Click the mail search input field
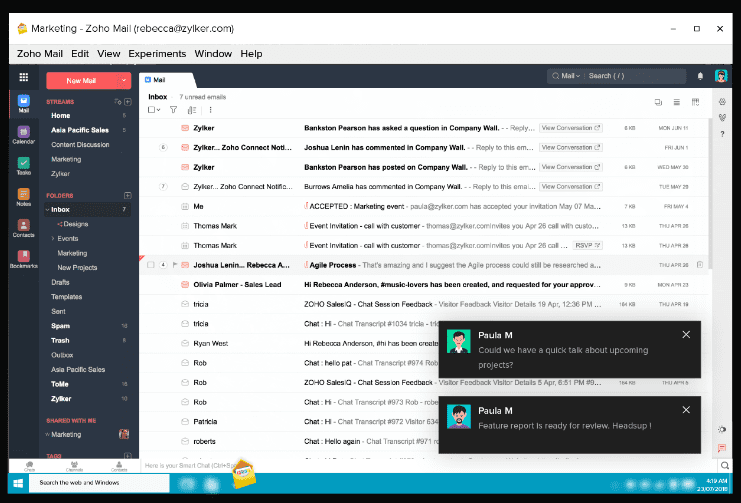Viewport: 741px width, 503px height. (x=636, y=76)
